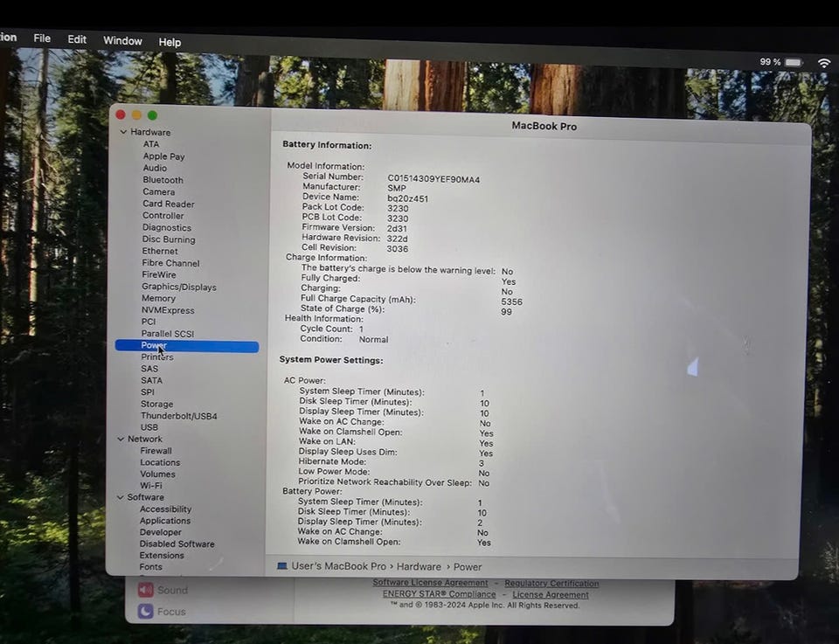Select Controller in the sidebar
This screenshot has width=839, height=644.
[x=163, y=216]
